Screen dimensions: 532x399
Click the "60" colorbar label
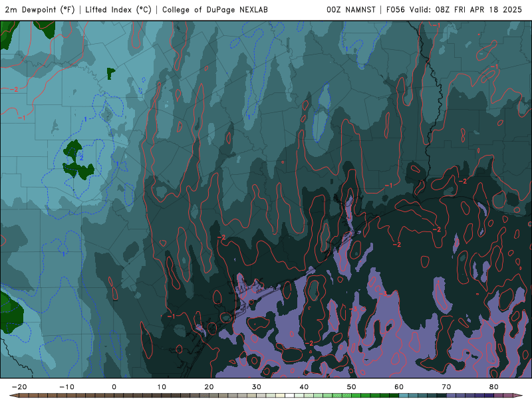pos(399,387)
